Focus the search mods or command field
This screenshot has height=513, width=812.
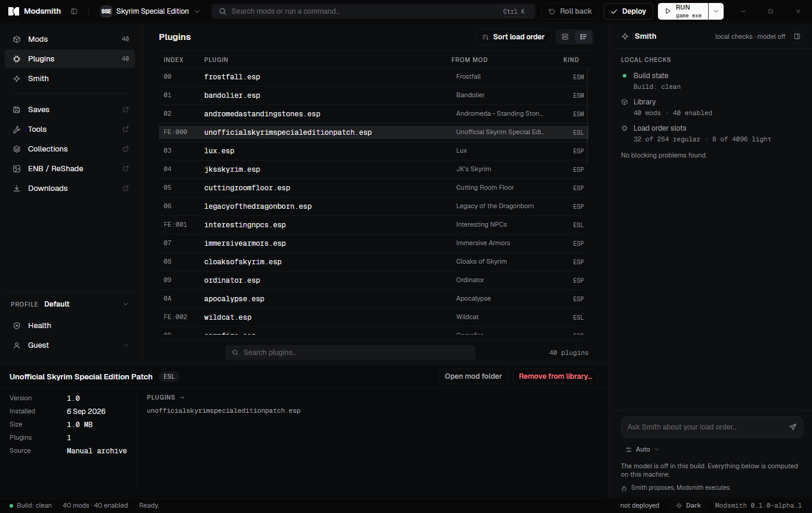373,11
